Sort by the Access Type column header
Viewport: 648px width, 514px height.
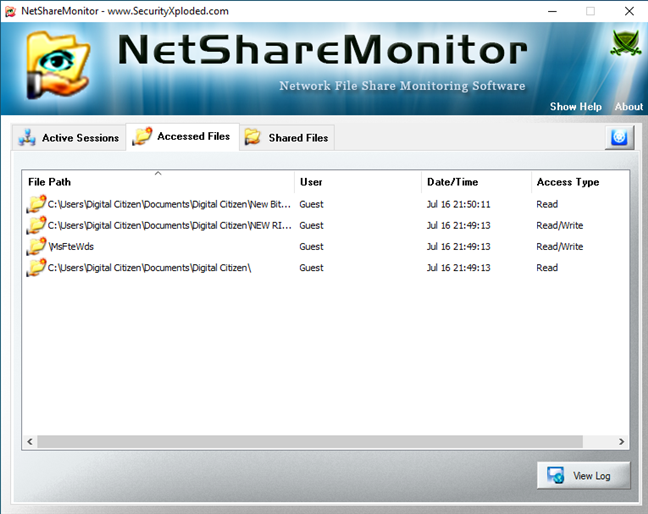(580, 182)
